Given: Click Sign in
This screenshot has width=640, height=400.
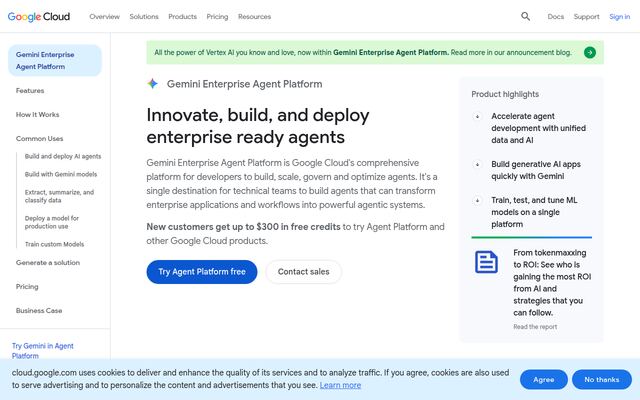Looking at the screenshot, I should tap(620, 17).
